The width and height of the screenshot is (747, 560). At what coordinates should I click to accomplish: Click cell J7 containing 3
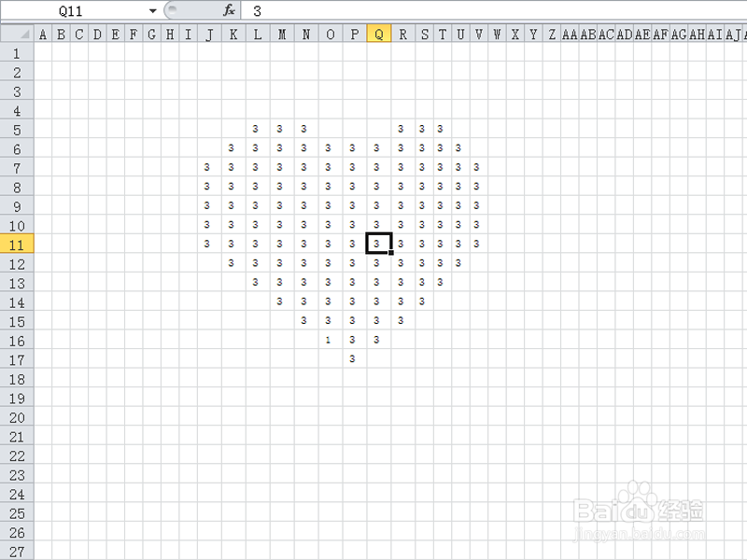point(209,167)
